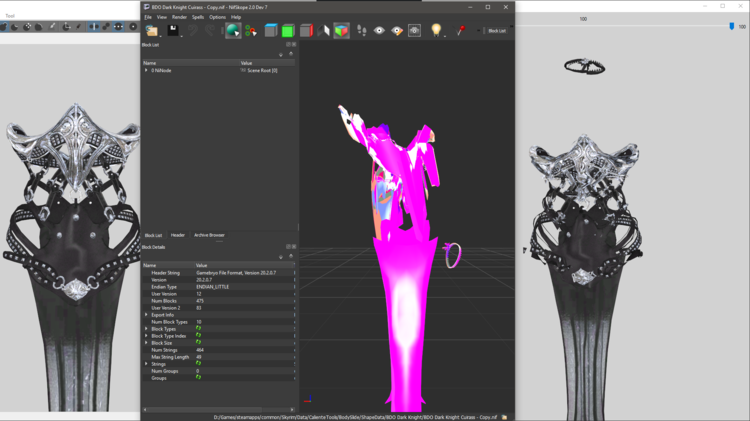Image resolution: width=750 pixels, height=421 pixels.
Task: Click the Save floppy disk icon
Action: 173,30
